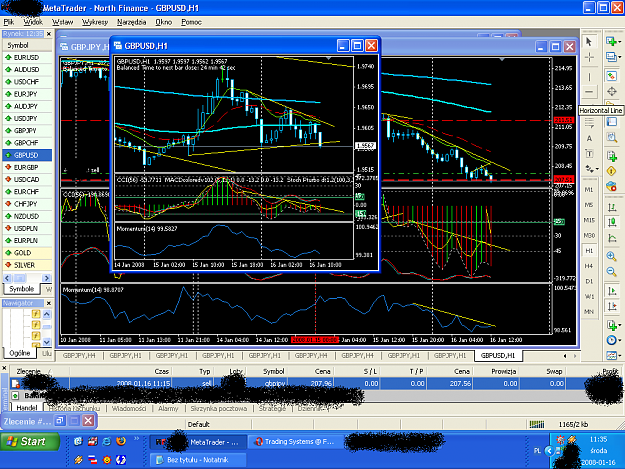Switch timeframe to H4
Image resolution: width=625 pixels, height=469 pixels.
coord(589,266)
